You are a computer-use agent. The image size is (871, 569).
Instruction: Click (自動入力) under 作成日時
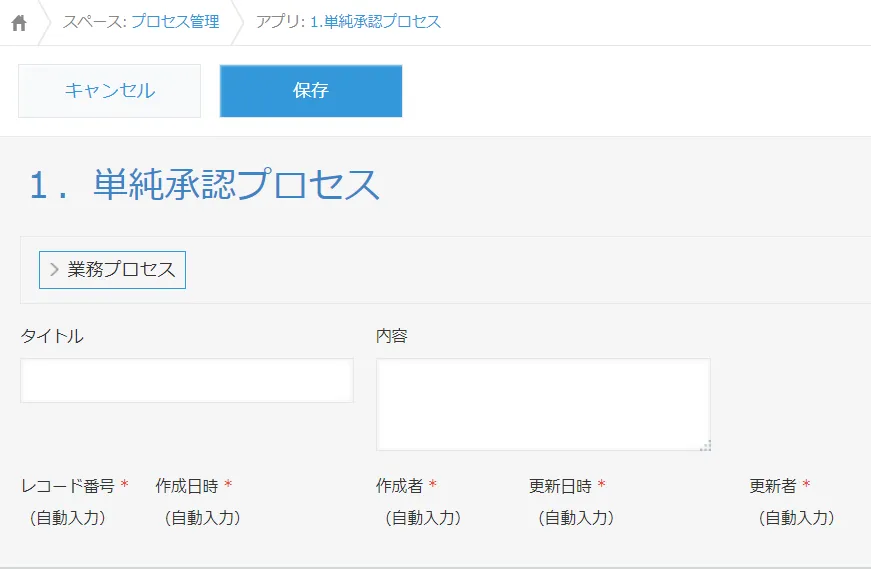[203, 518]
